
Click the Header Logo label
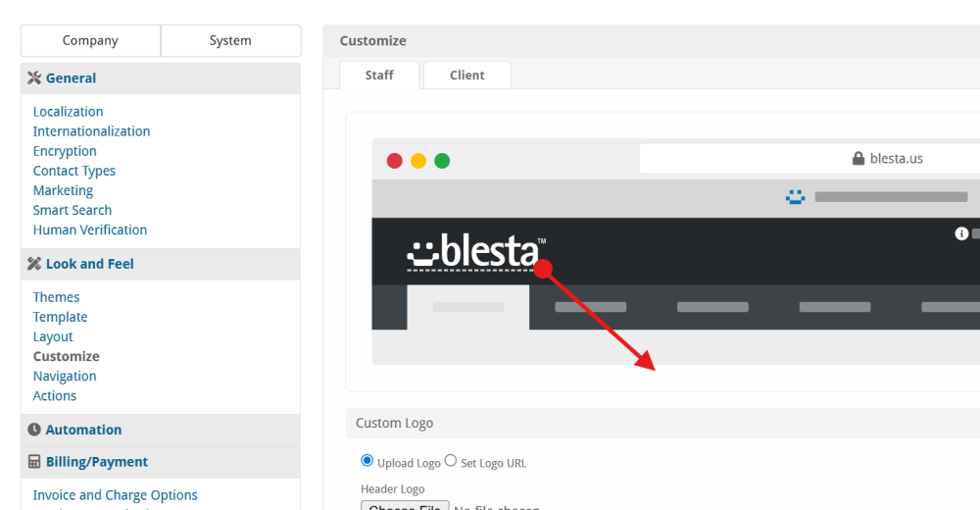click(x=393, y=489)
